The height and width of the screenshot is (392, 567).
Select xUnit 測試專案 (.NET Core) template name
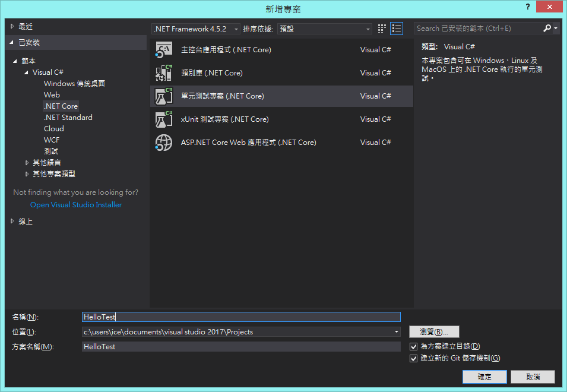tap(225, 119)
